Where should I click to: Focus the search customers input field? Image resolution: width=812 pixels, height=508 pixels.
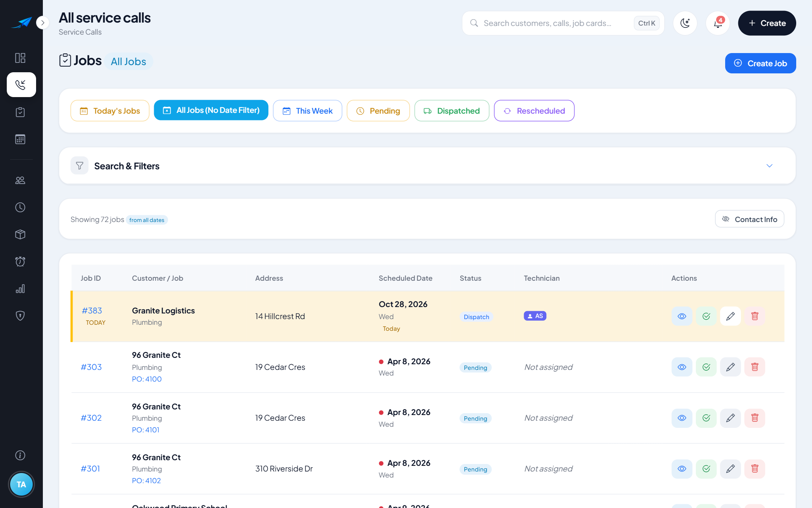point(563,23)
